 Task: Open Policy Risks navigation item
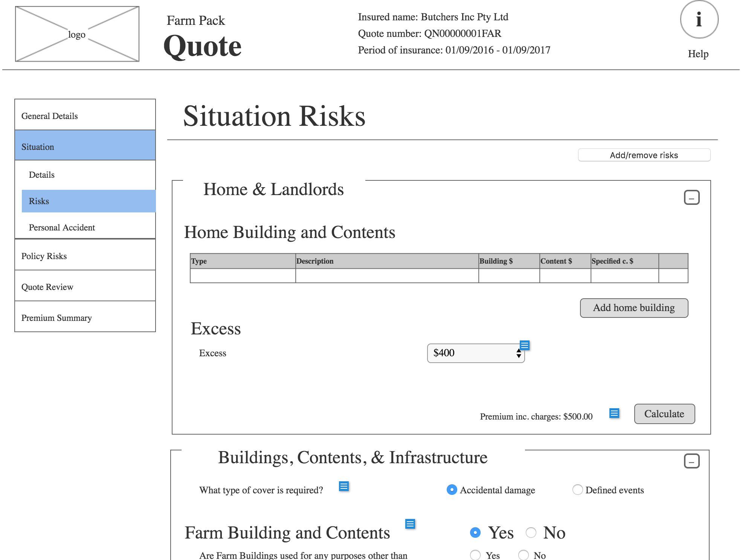[85, 256]
